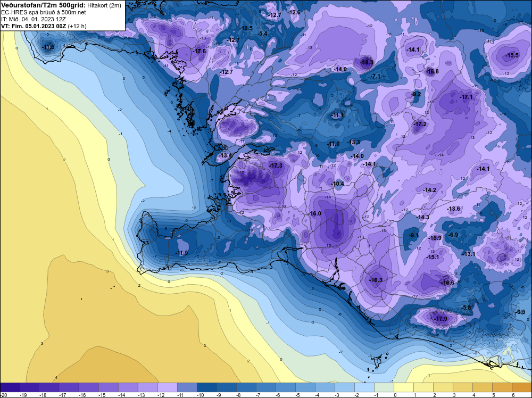Click the -13.1 temperature reading
The image size is (532, 398).
pos(469,254)
